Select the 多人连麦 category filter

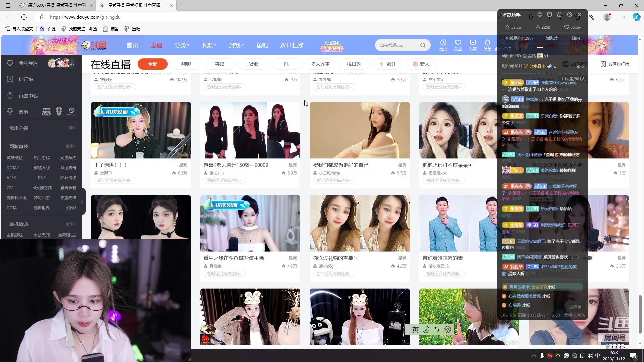320,64
